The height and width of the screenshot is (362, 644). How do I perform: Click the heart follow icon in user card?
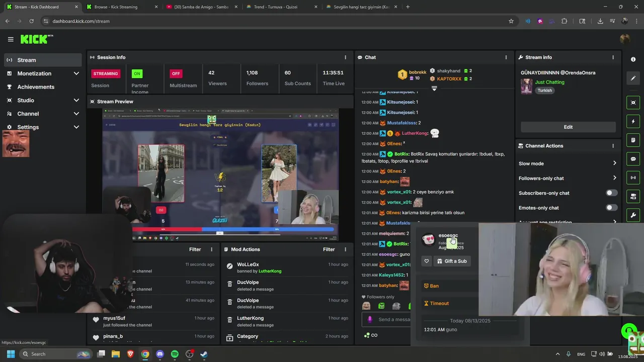coord(427,261)
